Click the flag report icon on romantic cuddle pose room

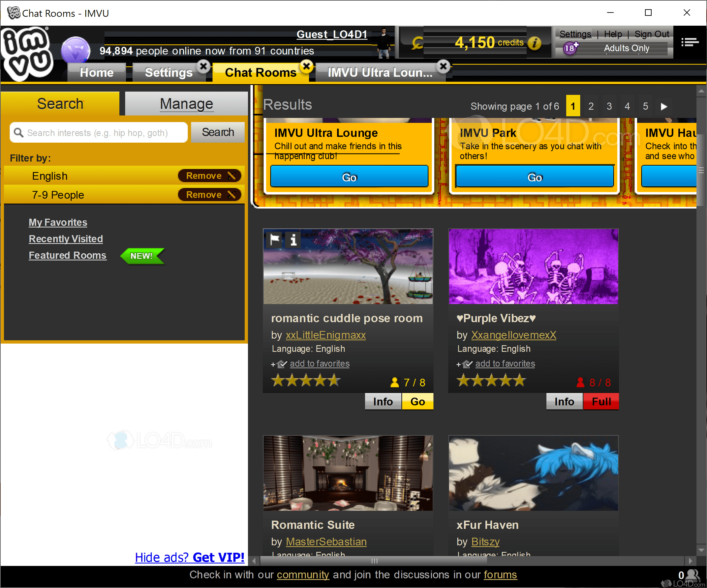tap(274, 240)
